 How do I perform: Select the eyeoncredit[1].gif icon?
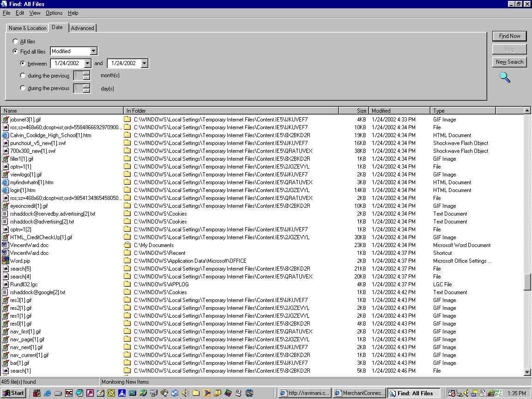(x=6, y=206)
